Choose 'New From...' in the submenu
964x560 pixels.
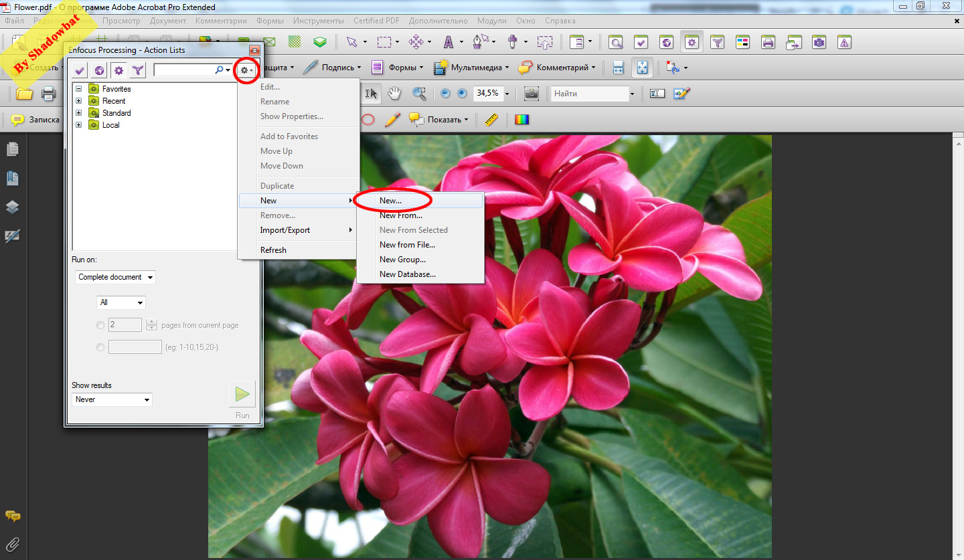[420, 215]
